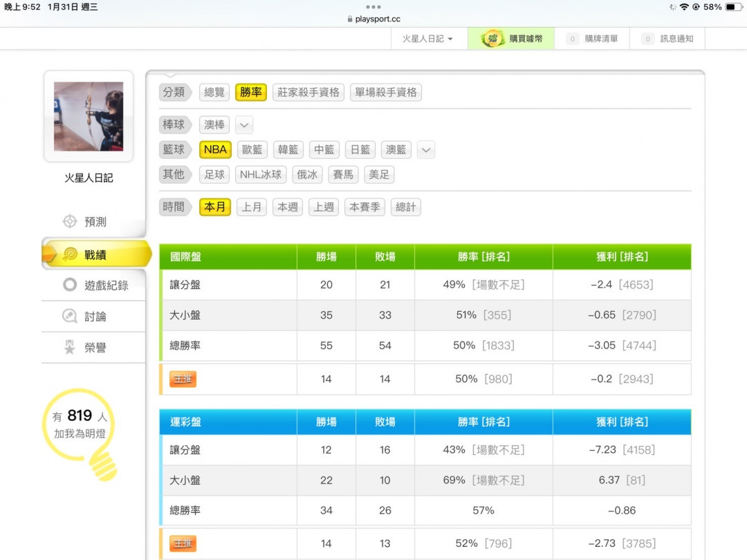The height and width of the screenshot is (560, 747).
Task: Click the 購買噱幣 coin icon
Action: [x=492, y=39]
